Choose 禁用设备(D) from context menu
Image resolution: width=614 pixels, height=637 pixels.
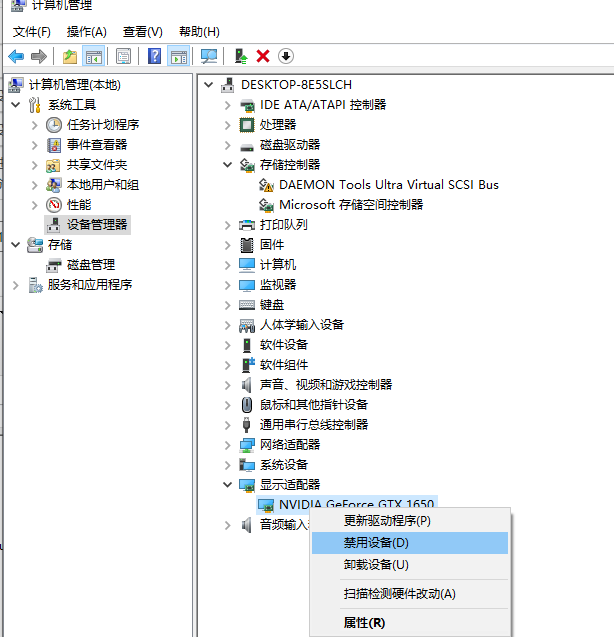click(x=410, y=543)
